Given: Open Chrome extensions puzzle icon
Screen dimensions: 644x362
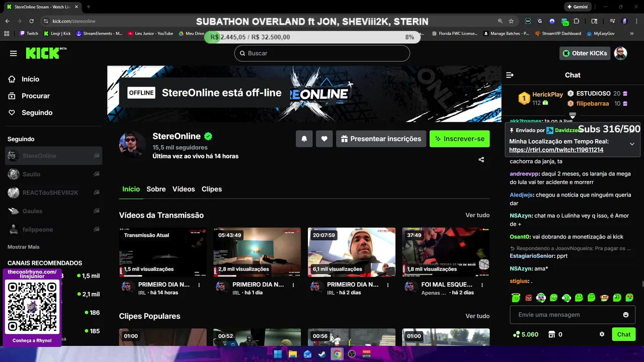Looking at the screenshot, I should (x=577, y=21).
